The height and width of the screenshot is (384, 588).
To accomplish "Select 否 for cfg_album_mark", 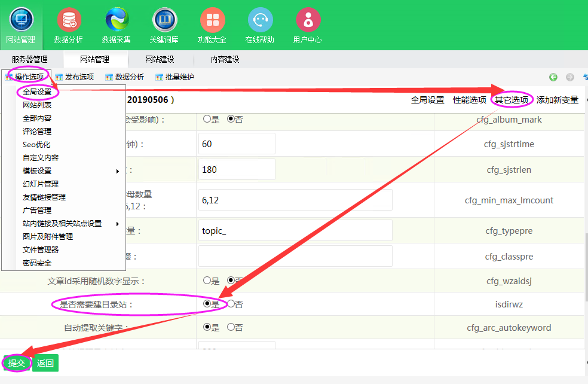I will (231, 119).
